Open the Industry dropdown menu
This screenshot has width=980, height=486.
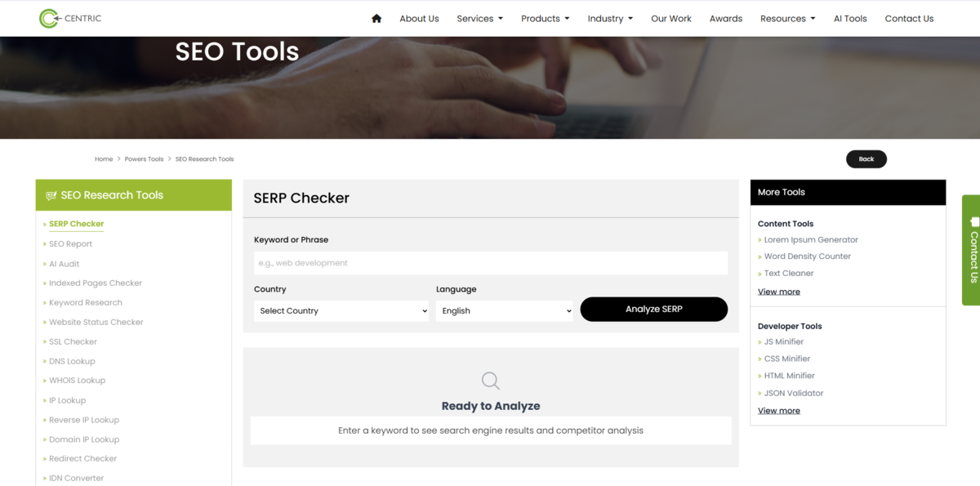[x=610, y=19]
